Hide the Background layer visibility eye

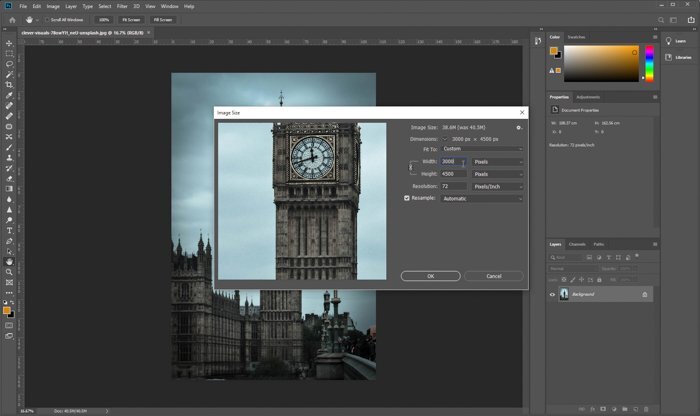[552, 295]
